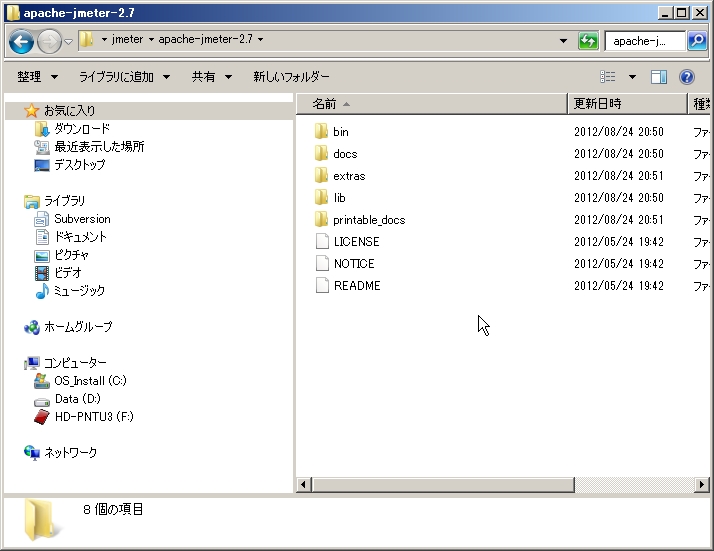This screenshot has width=714, height=551.
Task: Click LICENSE's date 2012/05/24 19:42
Action: pos(618,241)
